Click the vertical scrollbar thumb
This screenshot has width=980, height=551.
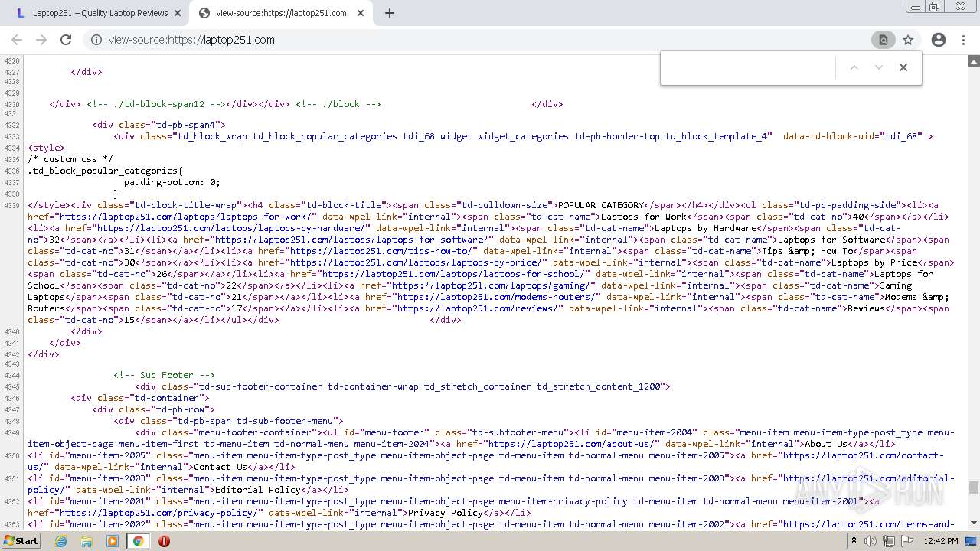(974, 487)
